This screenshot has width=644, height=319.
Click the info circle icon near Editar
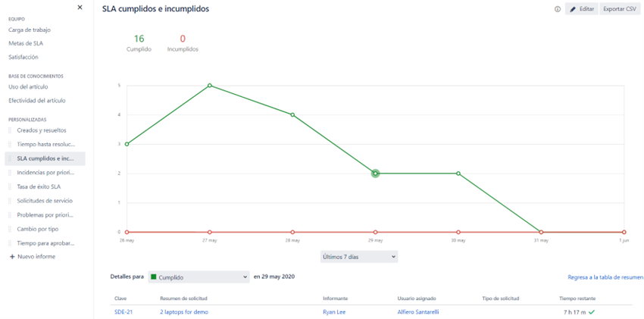pos(558,9)
